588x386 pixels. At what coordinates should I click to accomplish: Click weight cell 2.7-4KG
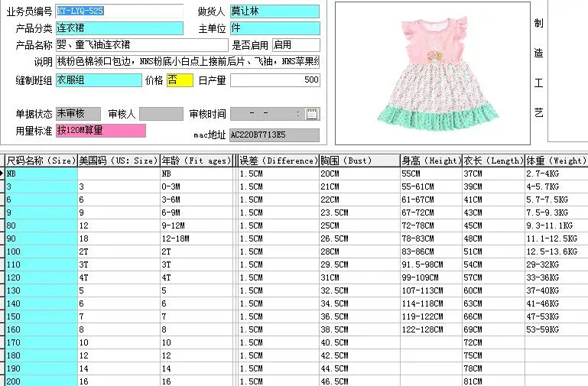557,174
